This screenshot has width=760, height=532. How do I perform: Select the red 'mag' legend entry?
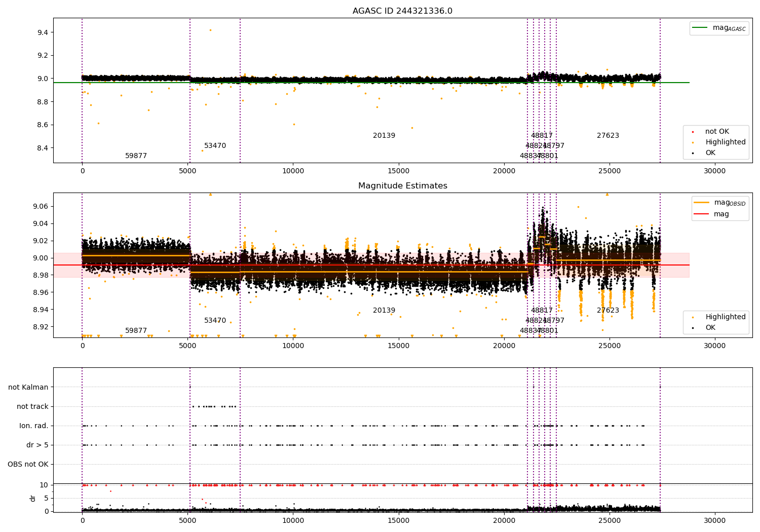coord(711,214)
